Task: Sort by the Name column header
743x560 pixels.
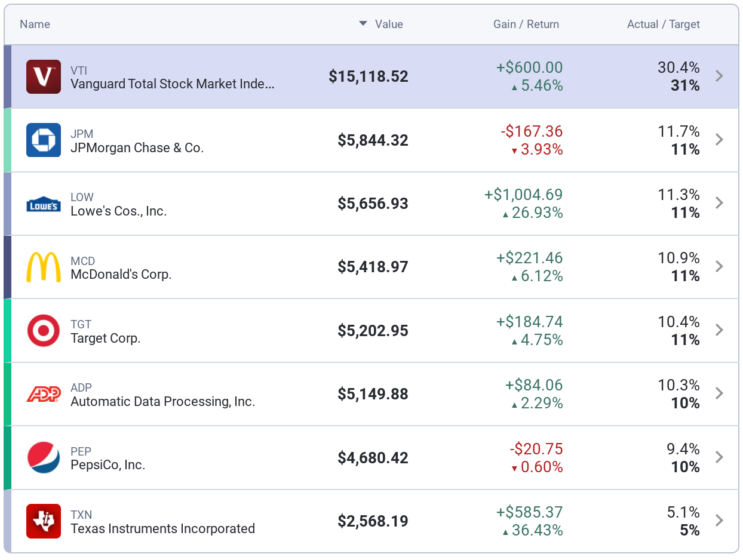Action: tap(35, 24)
